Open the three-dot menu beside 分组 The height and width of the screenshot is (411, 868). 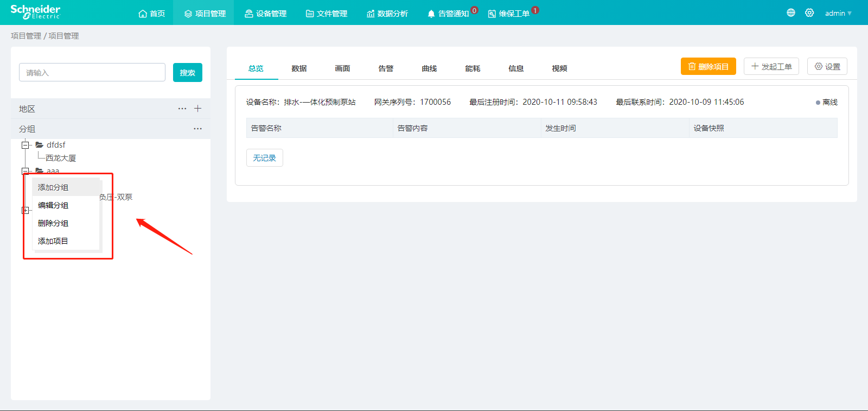(x=197, y=129)
